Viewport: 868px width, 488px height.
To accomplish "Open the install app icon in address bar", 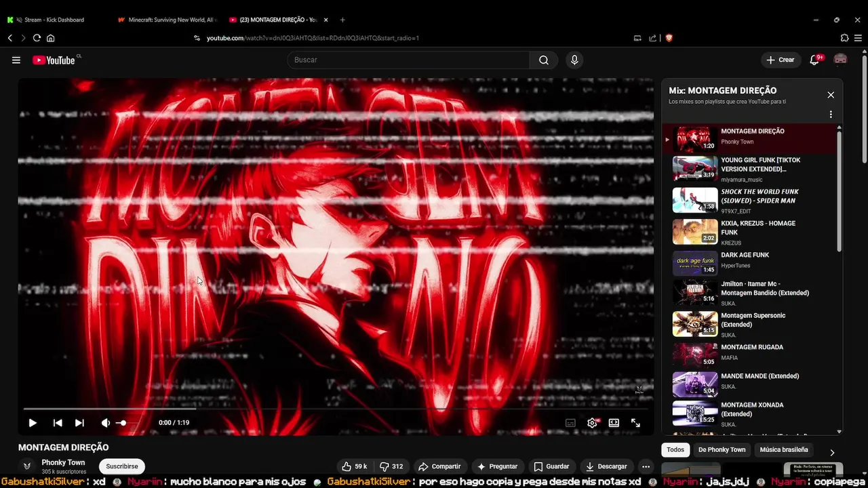I will click(x=637, y=38).
